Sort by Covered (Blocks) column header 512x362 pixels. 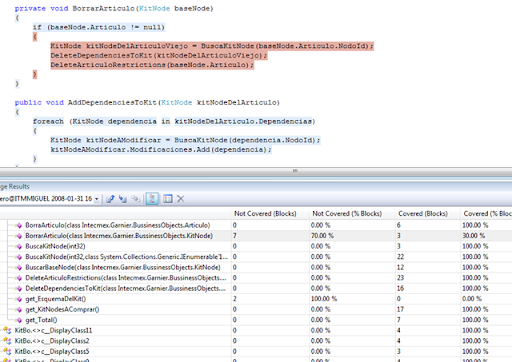pyautogui.click(x=423, y=214)
